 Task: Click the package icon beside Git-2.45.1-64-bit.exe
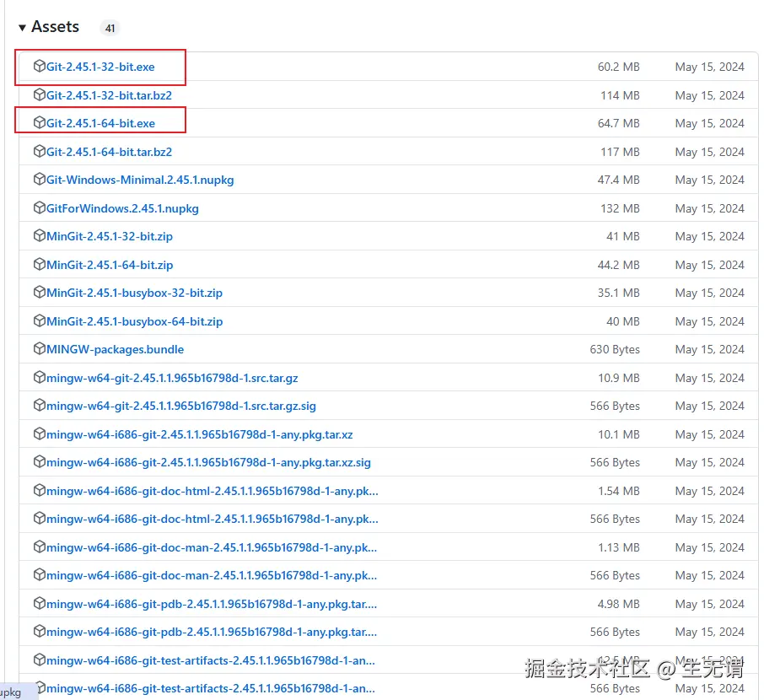pyautogui.click(x=40, y=122)
